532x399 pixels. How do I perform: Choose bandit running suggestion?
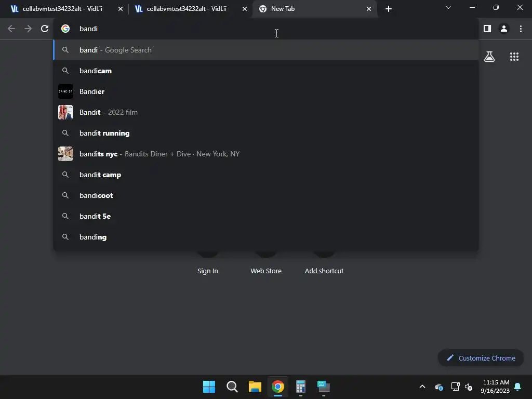pos(266,133)
